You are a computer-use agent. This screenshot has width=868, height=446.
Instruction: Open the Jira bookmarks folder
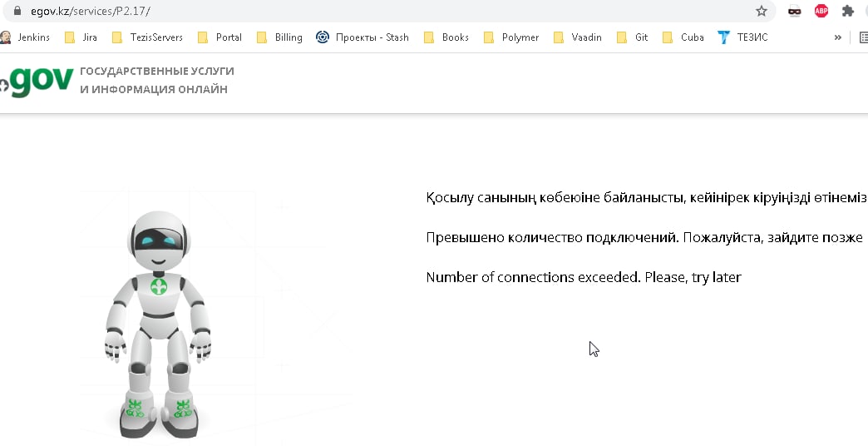pyautogui.click(x=81, y=37)
